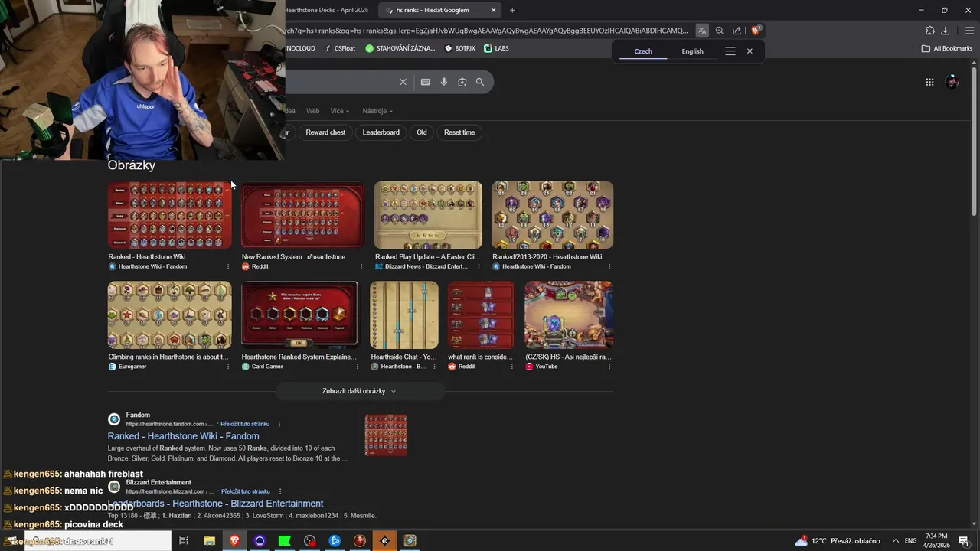Click the share page icon in address bar
980x551 pixels.
(737, 31)
